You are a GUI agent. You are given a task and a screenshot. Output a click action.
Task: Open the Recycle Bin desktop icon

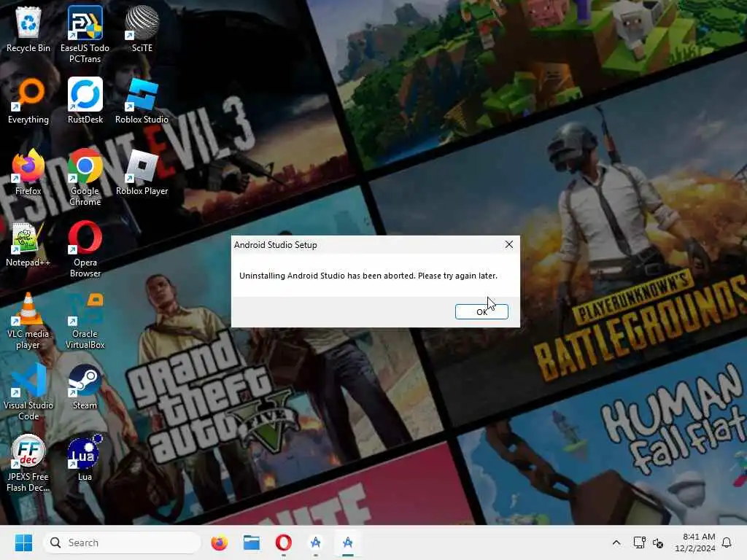(28, 29)
